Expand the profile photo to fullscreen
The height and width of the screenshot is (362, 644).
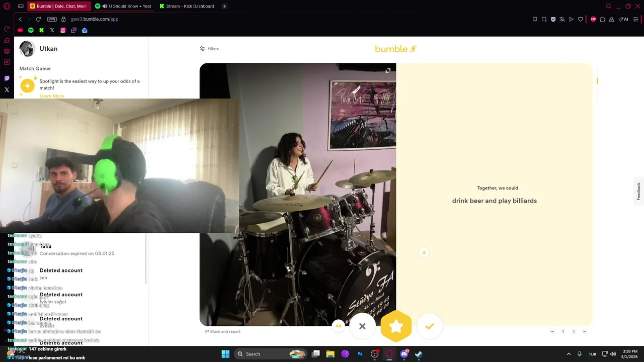pos(388,70)
